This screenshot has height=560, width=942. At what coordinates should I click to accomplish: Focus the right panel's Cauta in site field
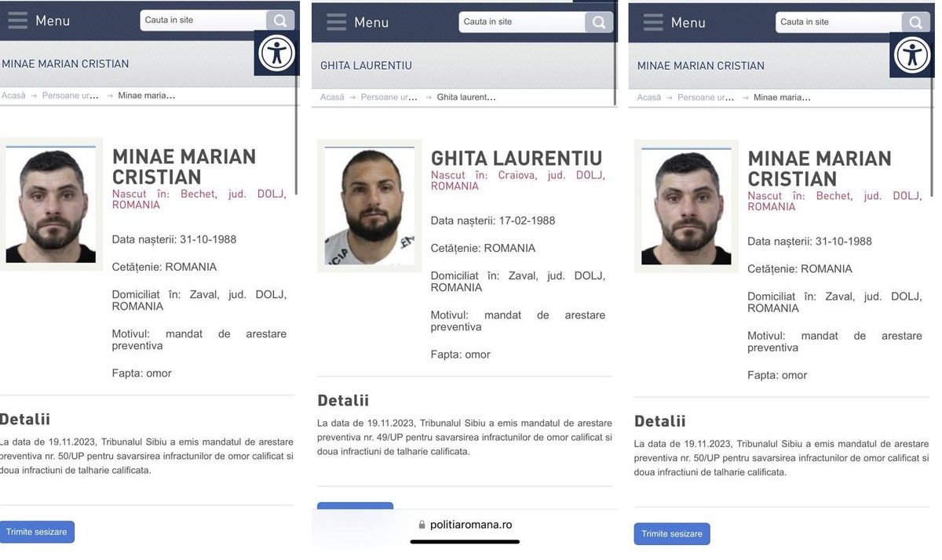[839, 22]
